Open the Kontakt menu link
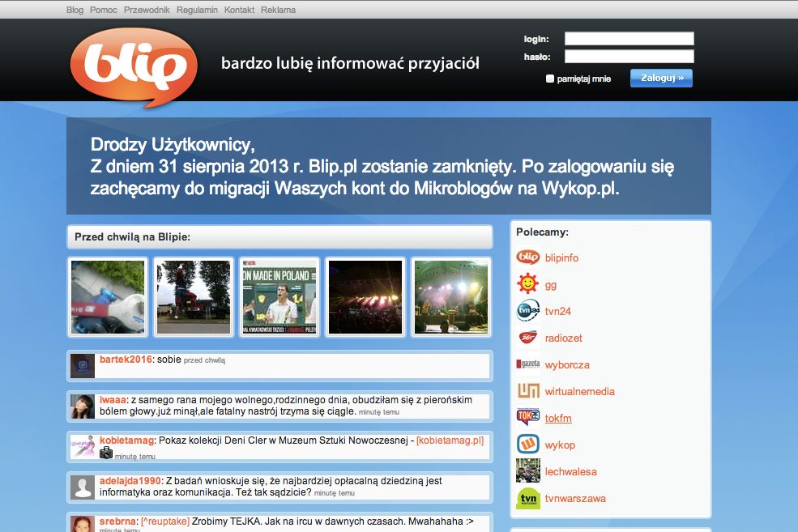The height and width of the screenshot is (532, 798). 239,10
